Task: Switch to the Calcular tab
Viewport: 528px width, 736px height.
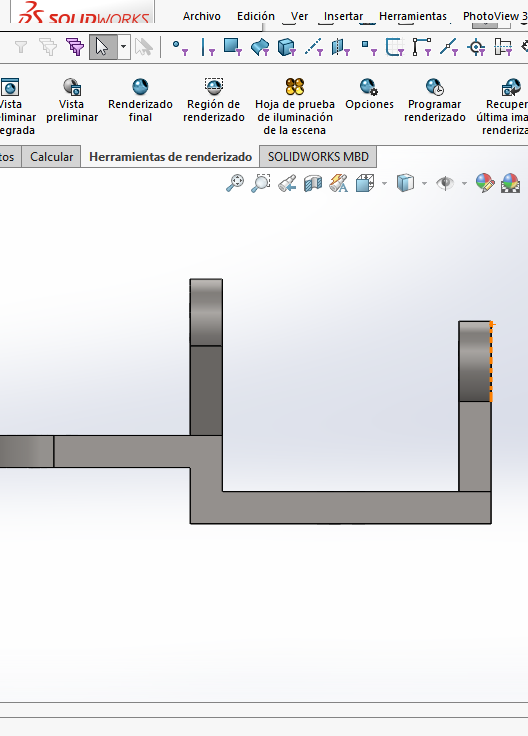Action: pyautogui.click(x=51, y=157)
